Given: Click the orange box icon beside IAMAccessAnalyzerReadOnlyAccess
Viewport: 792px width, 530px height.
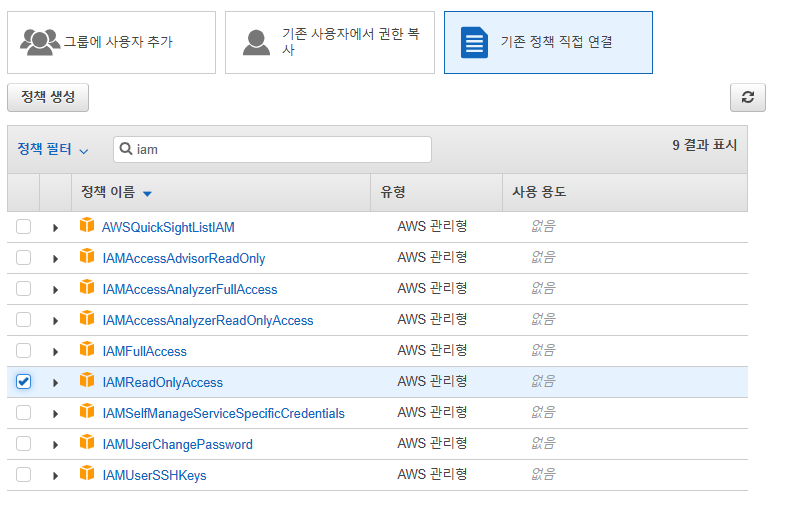Looking at the screenshot, I should click(x=87, y=318).
